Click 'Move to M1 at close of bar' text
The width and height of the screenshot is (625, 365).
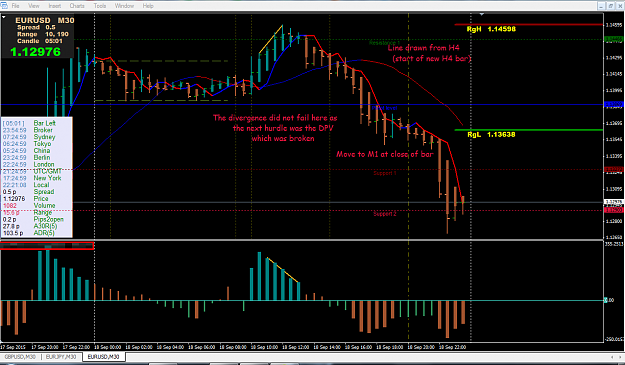pyautogui.click(x=385, y=154)
